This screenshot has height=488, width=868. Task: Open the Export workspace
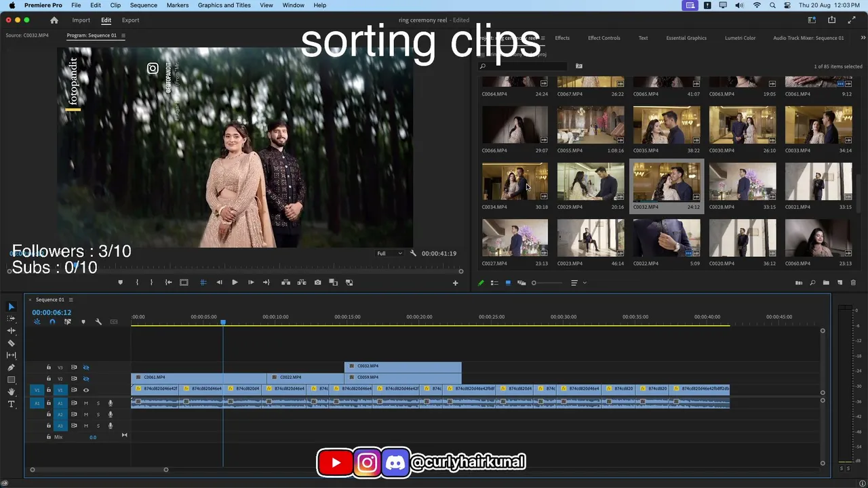click(130, 20)
